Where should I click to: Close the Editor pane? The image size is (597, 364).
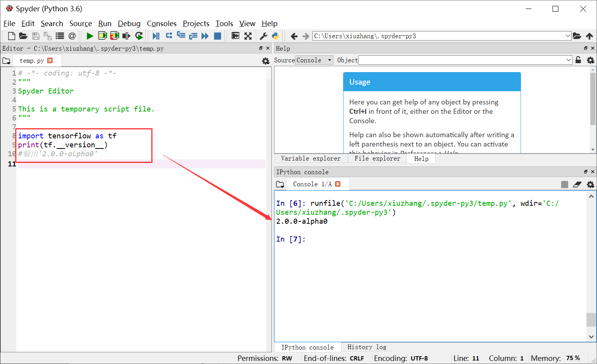click(268, 48)
